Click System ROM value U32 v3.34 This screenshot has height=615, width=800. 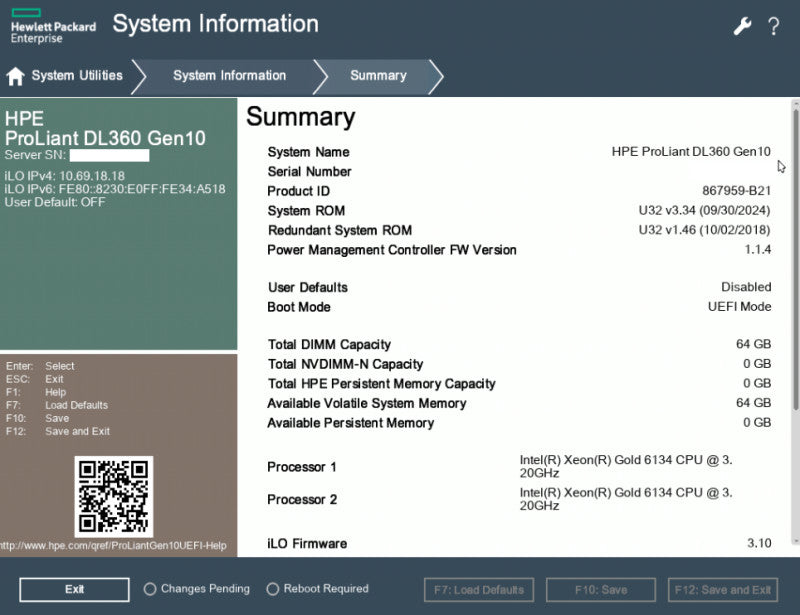tap(704, 210)
